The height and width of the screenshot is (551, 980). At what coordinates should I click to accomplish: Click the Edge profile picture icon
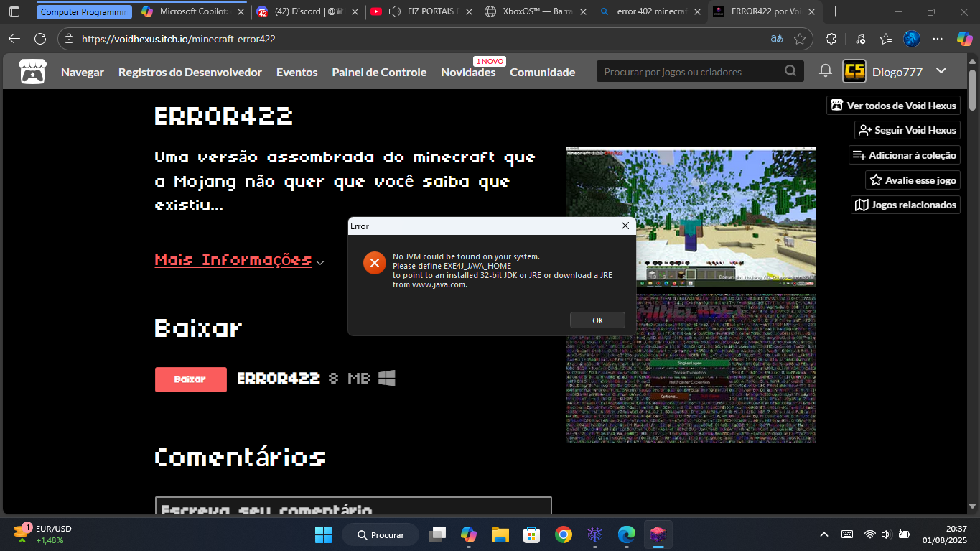912,39
